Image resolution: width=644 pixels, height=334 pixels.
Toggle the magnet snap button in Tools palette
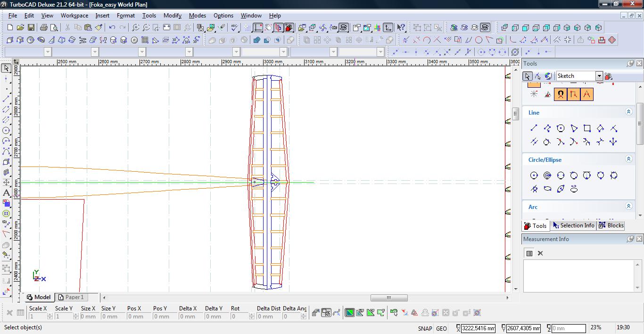point(560,94)
